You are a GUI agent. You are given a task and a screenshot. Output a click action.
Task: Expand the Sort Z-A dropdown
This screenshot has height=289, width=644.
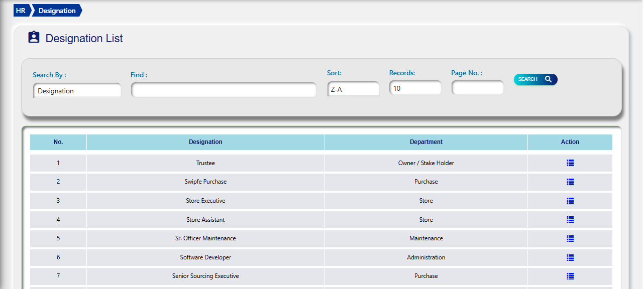[353, 89]
